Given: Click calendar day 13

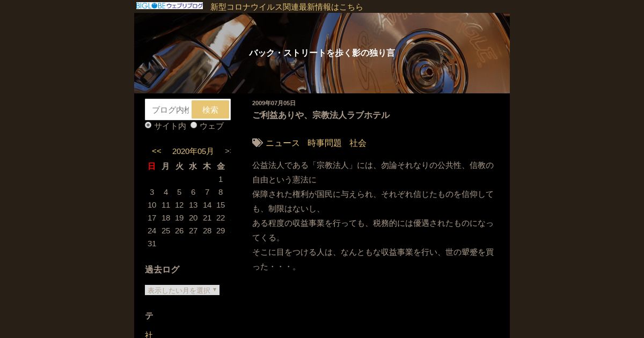Looking at the screenshot, I should click(193, 205).
